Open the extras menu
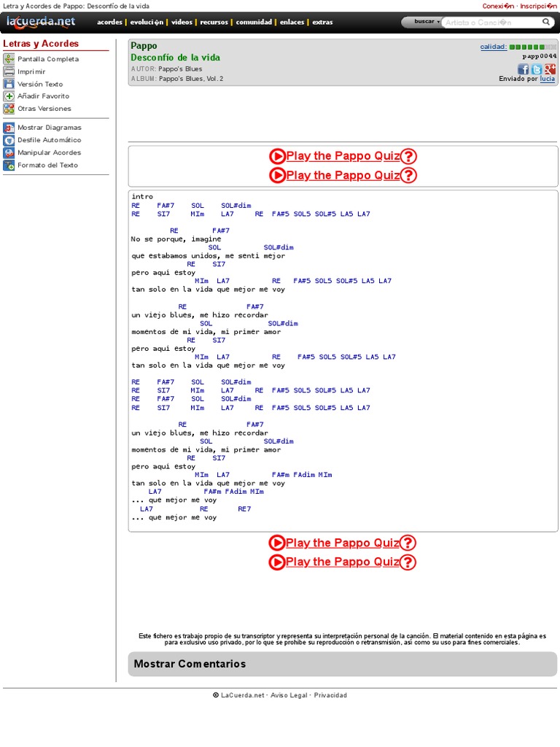The image size is (560, 747). pyautogui.click(x=322, y=22)
